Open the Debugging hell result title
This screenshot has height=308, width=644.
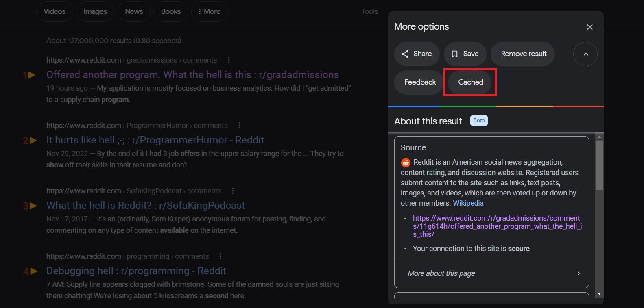136,271
